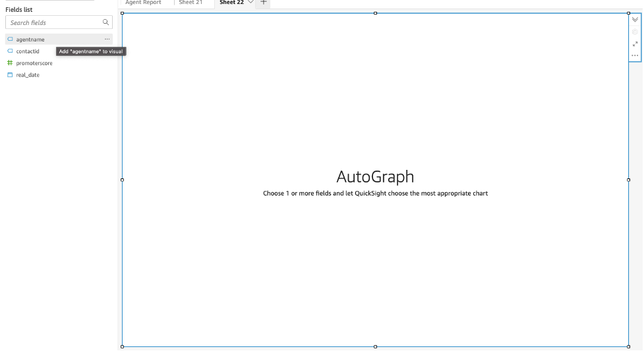Add a new sheet with the plus icon
This screenshot has height=351, width=644.
[x=264, y=2]
